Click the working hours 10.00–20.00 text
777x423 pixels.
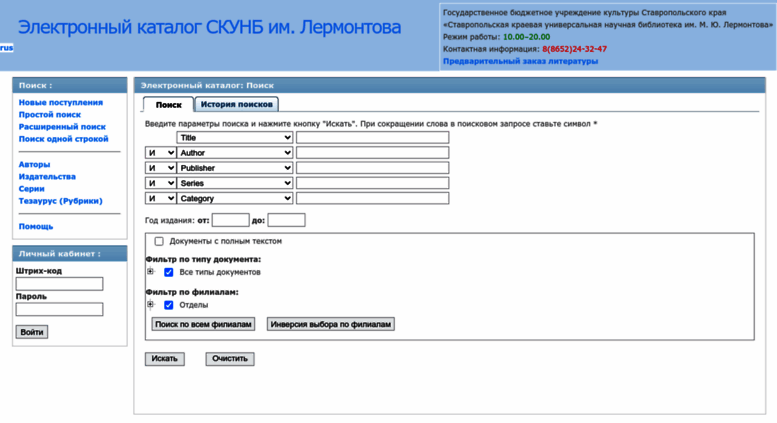(x=526, y=37)
